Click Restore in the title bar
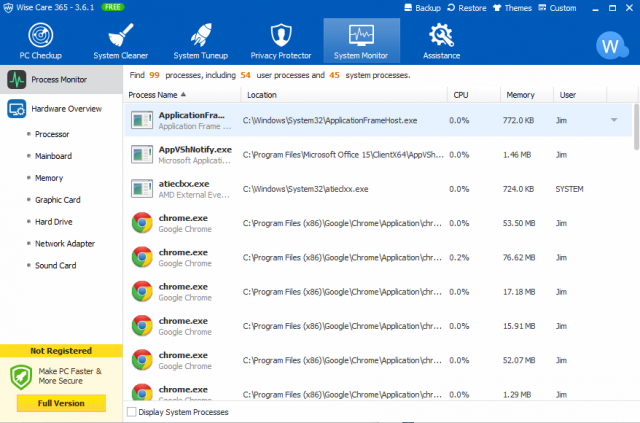Screen dimensions: 640x423 (467, 8)
